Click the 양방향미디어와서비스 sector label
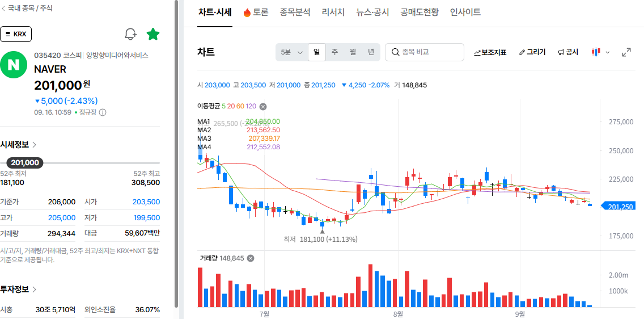 (x=117, y=55)
